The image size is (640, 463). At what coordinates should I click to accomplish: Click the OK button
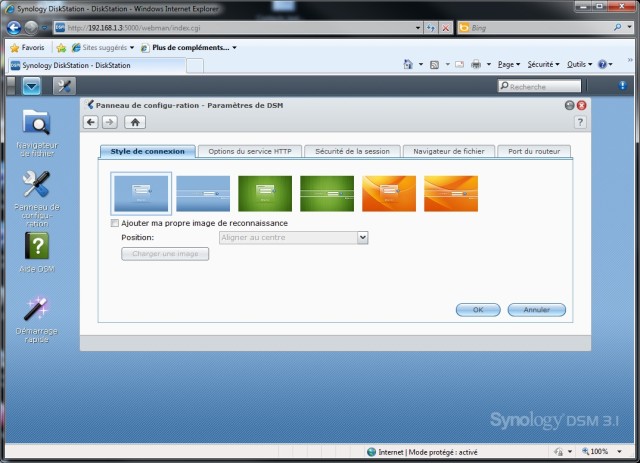[478, 310]
